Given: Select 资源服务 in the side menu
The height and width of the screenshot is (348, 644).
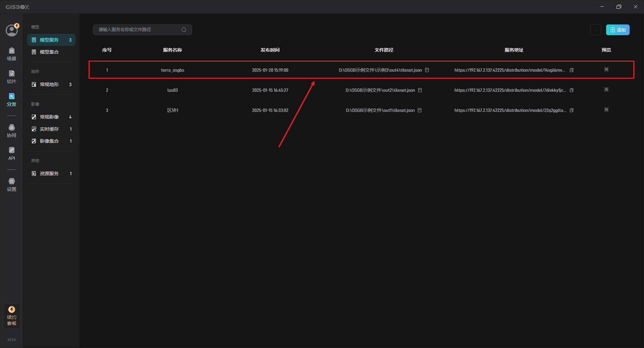Looking at the screenshot, I should pos(51,173).
